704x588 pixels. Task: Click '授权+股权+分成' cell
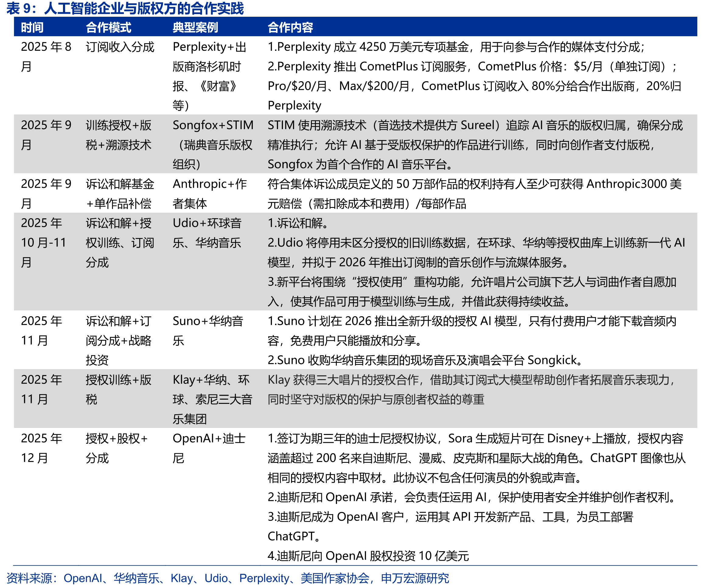[117, 449]
